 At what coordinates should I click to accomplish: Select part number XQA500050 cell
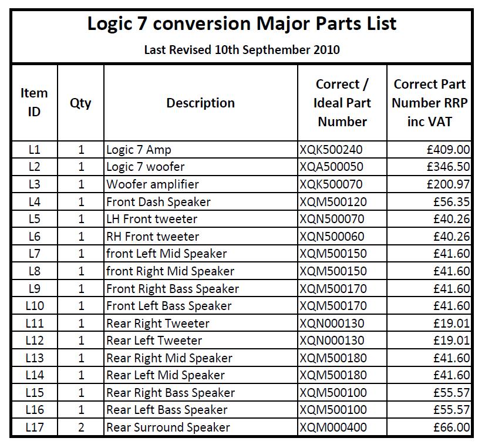342,167
